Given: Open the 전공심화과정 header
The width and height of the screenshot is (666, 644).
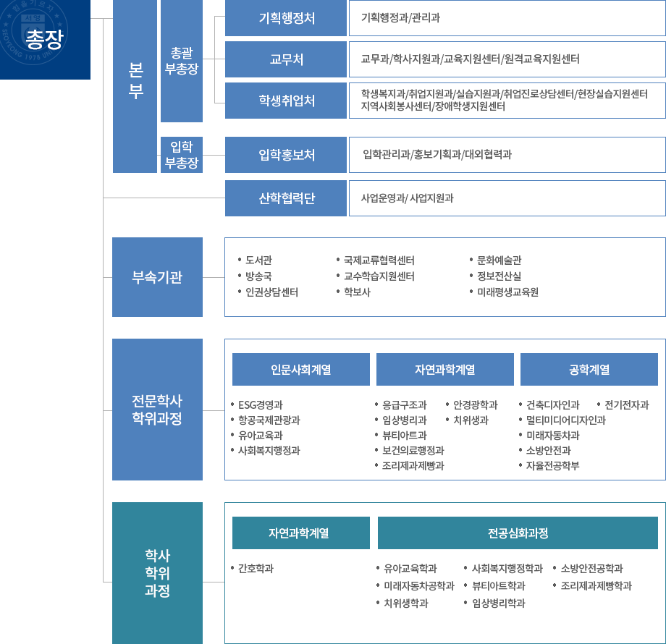Looking at the screenshot, I should pyautogui.click(x=517, y=532).
